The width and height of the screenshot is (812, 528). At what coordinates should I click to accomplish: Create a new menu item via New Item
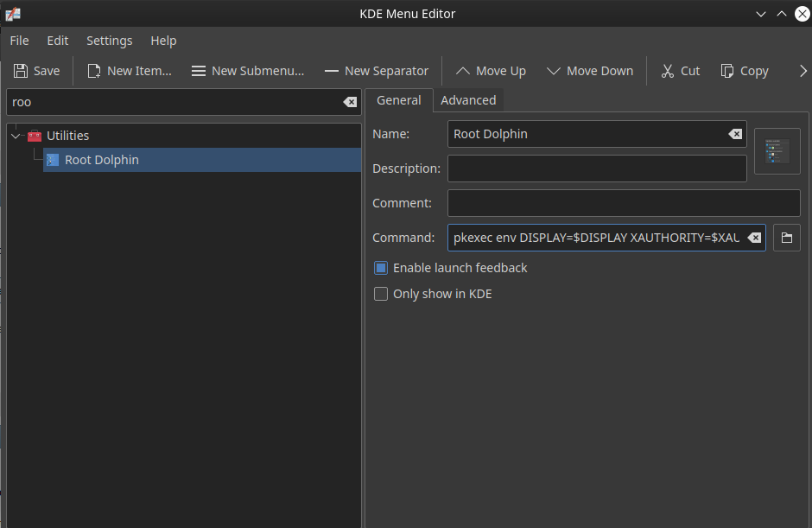tap(129, 71)
